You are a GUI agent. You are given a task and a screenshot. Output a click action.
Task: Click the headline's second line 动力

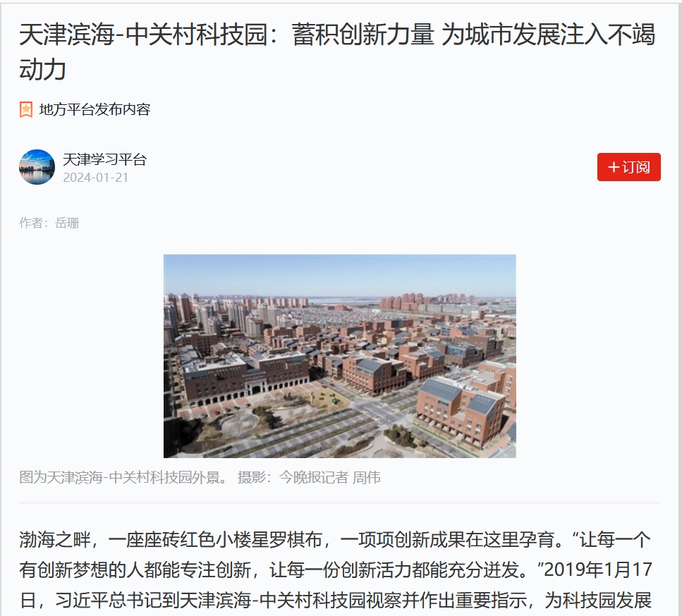(42, 70)
